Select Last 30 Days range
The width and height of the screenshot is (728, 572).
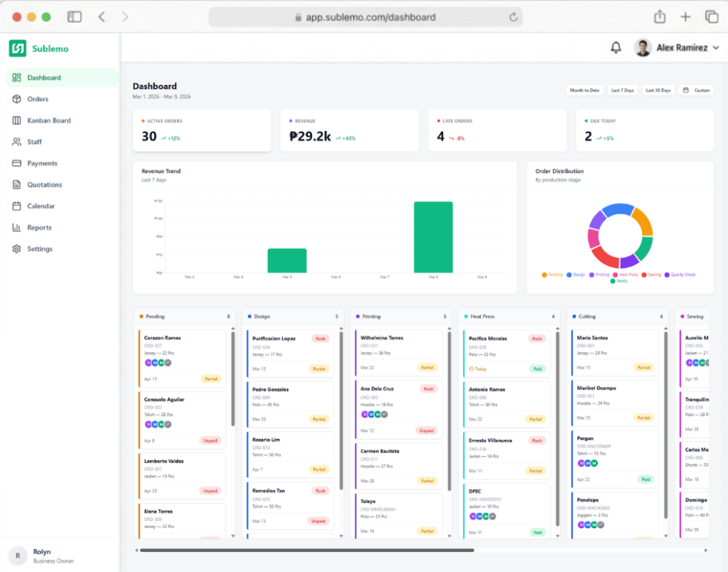pos(658,90)
